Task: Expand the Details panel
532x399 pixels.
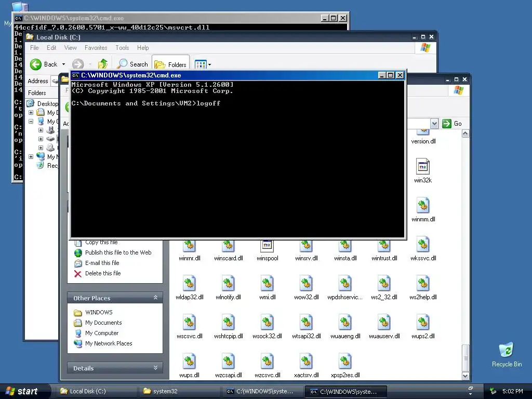Action: click(x=155, y=368)
